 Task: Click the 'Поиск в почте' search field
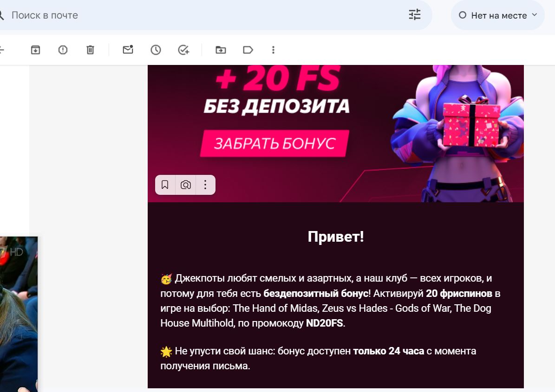(x=205, y=15)
